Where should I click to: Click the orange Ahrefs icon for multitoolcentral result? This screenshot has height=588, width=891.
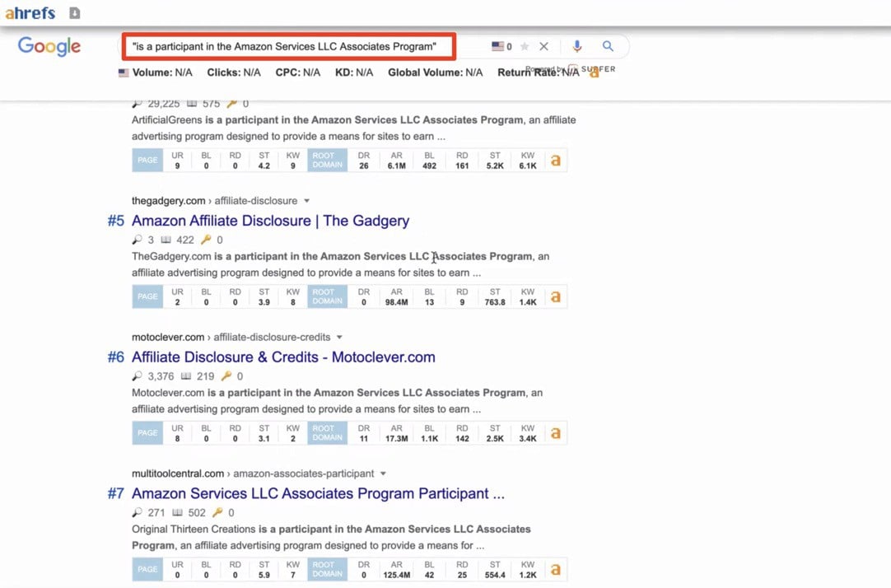(x=556, y=569)
